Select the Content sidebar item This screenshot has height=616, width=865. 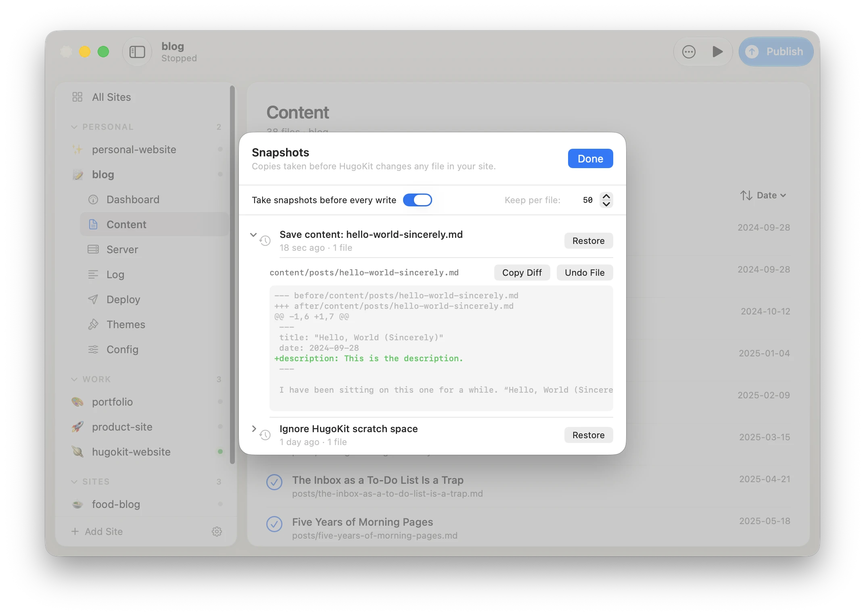pos(154,225)
